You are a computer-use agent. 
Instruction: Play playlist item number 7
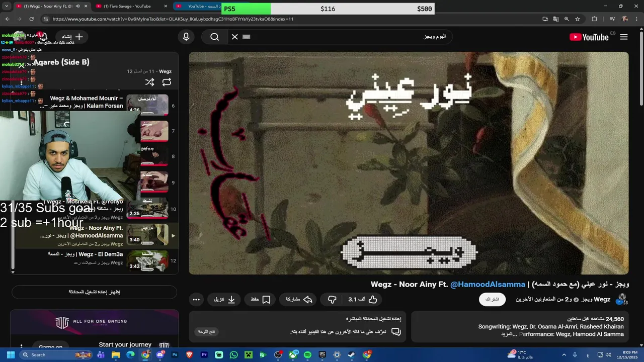pyautogui.click(x=154, y=131)
